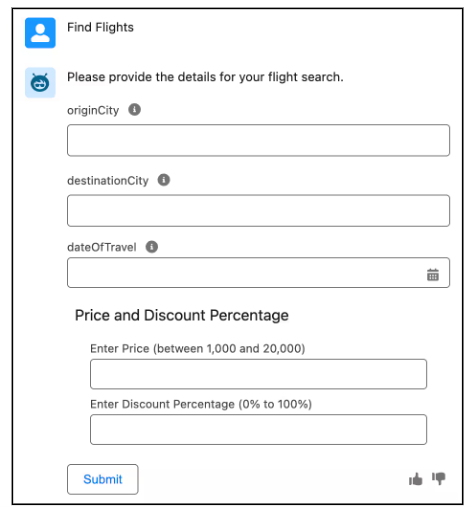
Task: Click the Find Flights message text
Action: 100,27
